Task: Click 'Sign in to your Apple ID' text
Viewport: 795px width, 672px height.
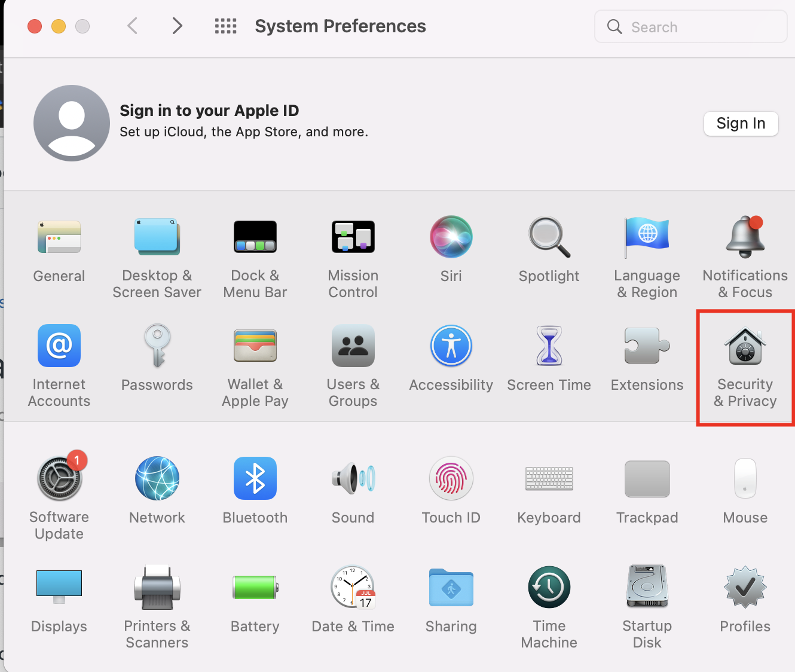Action: pos(209,111)
